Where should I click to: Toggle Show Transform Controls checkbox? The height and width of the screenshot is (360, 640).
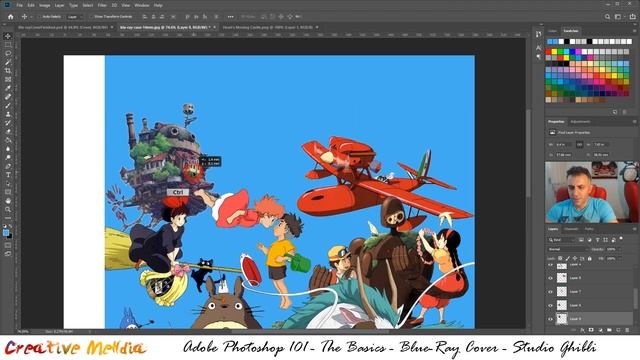tap(91, 17)
